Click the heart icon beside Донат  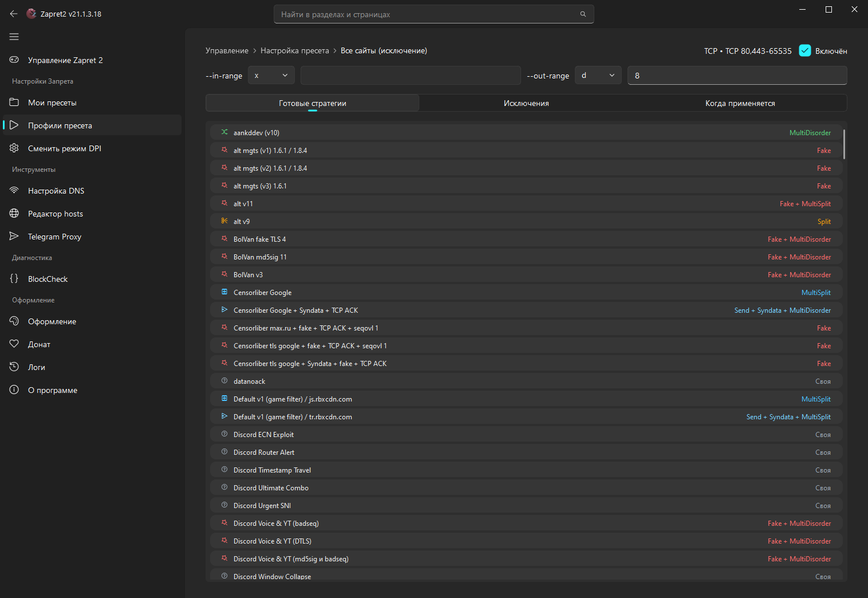(14, 344)
